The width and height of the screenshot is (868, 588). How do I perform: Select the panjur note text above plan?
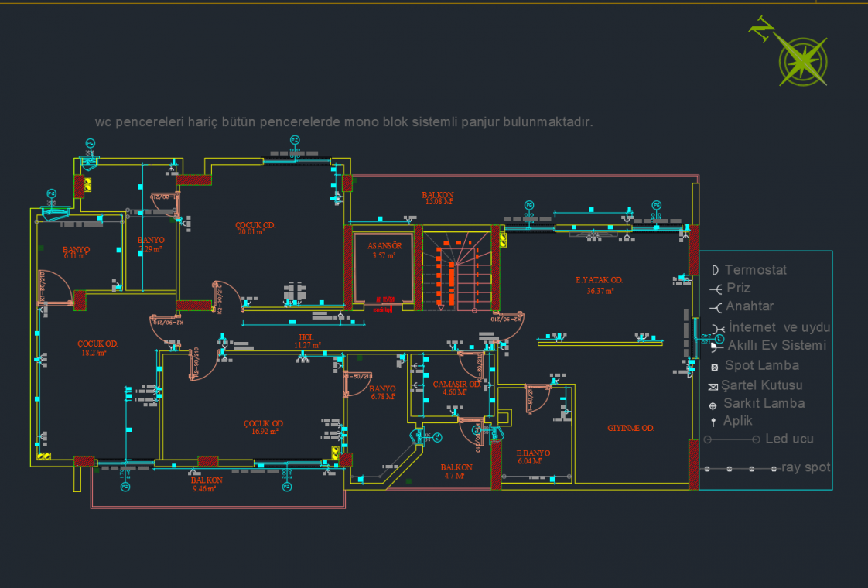point(343,122)
